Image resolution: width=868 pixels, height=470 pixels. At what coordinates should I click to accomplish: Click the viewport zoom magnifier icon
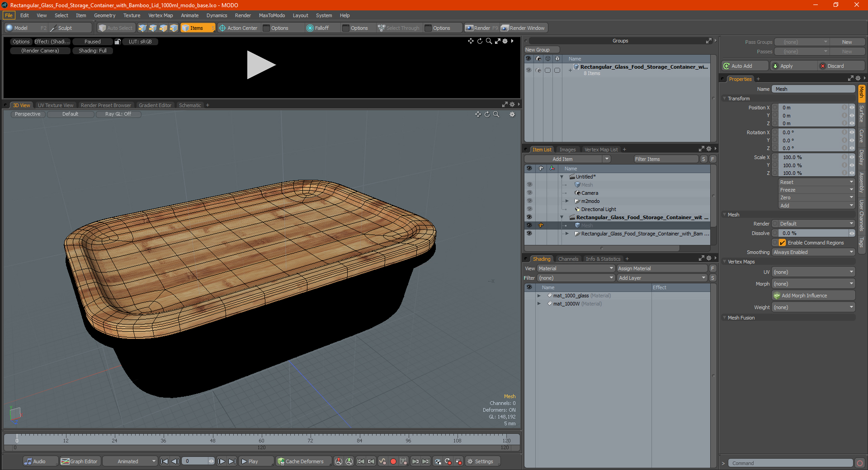(496, 114)
